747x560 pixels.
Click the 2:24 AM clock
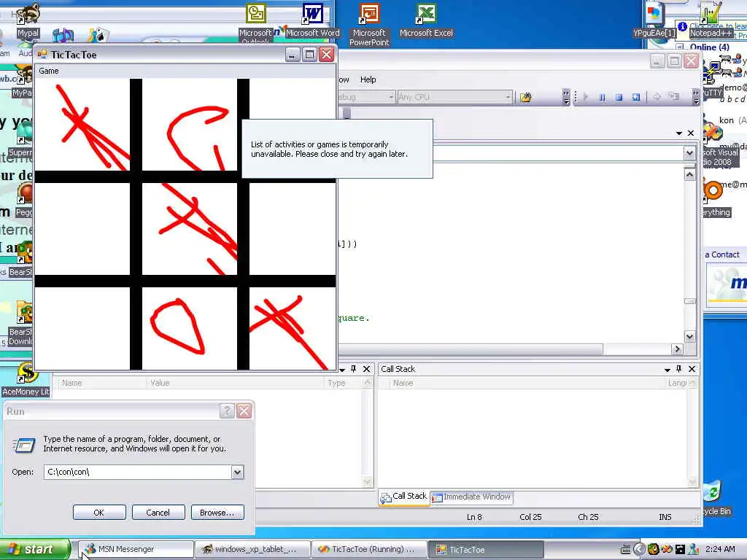tap(720, 549)
